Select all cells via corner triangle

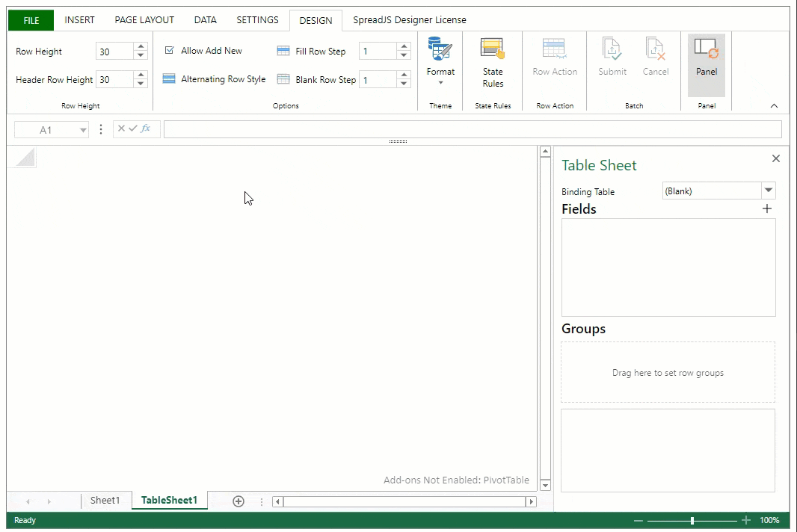[x=25, y=157]
